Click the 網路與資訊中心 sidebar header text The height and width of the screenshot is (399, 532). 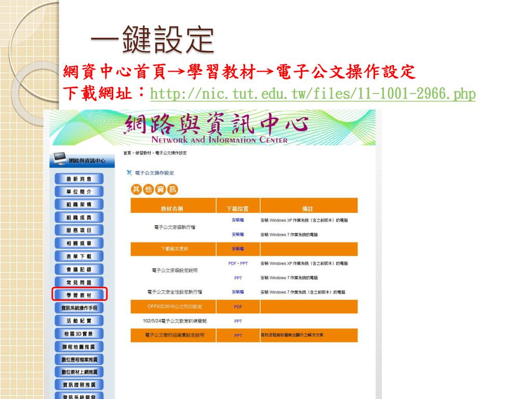(87, 161)
